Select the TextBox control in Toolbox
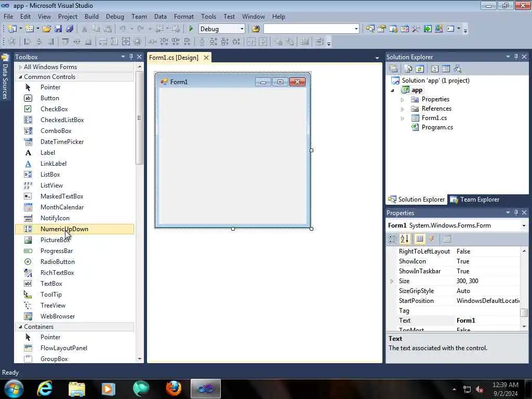The image size is (532, 399). point(75,284)
